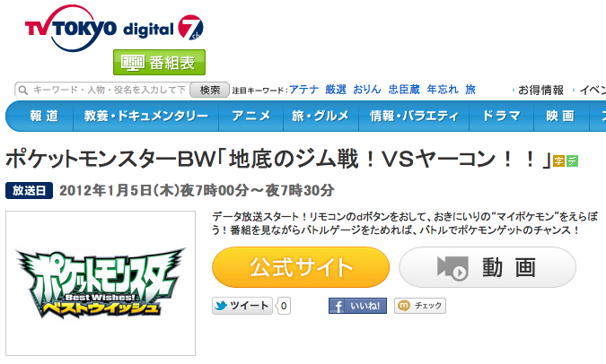Click the デ data broadcast badge icon
The image size is (606, 364).
coord(573,161)
